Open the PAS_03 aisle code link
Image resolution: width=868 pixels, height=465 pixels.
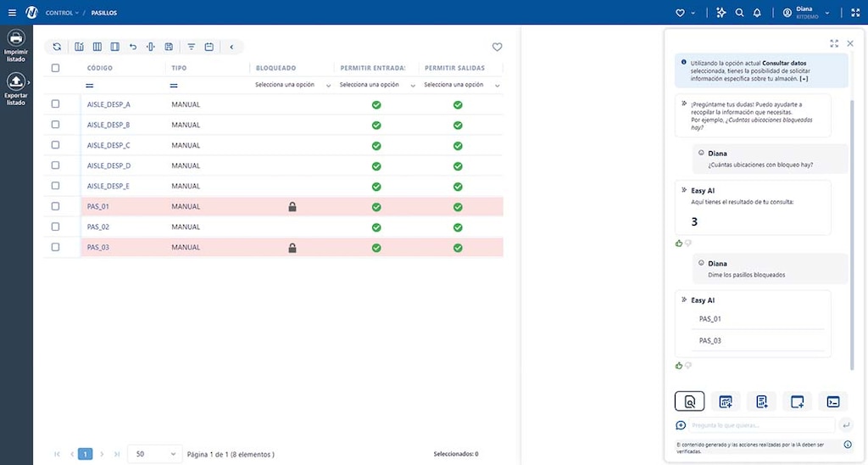[x=98, y=248]
